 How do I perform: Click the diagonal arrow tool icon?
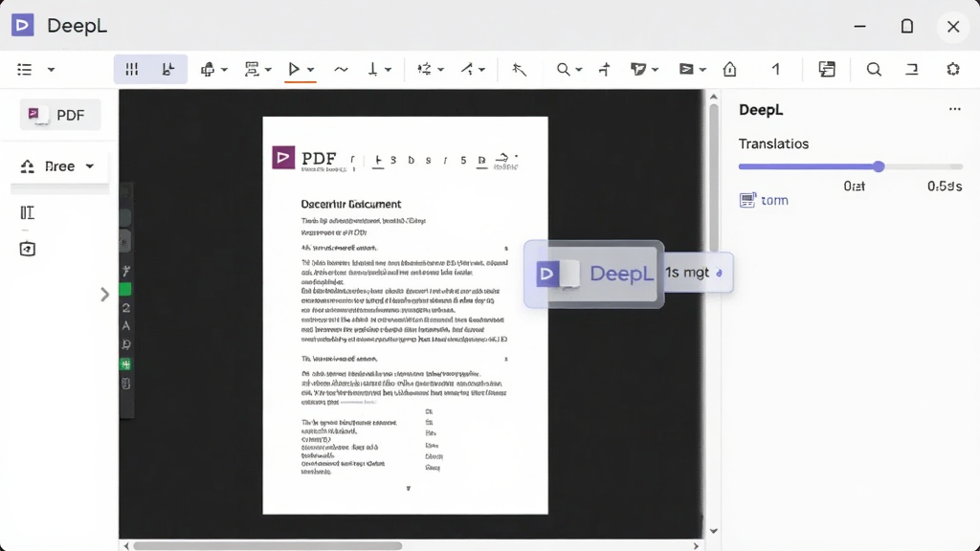pyautogui.click(x=467, y=69)
